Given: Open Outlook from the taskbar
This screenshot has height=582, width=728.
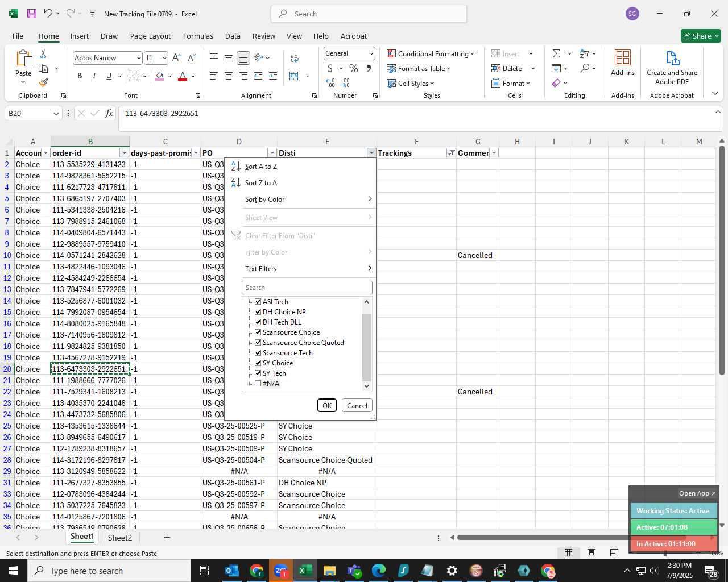Looking at the screenshot, I should tap(231, 571).
